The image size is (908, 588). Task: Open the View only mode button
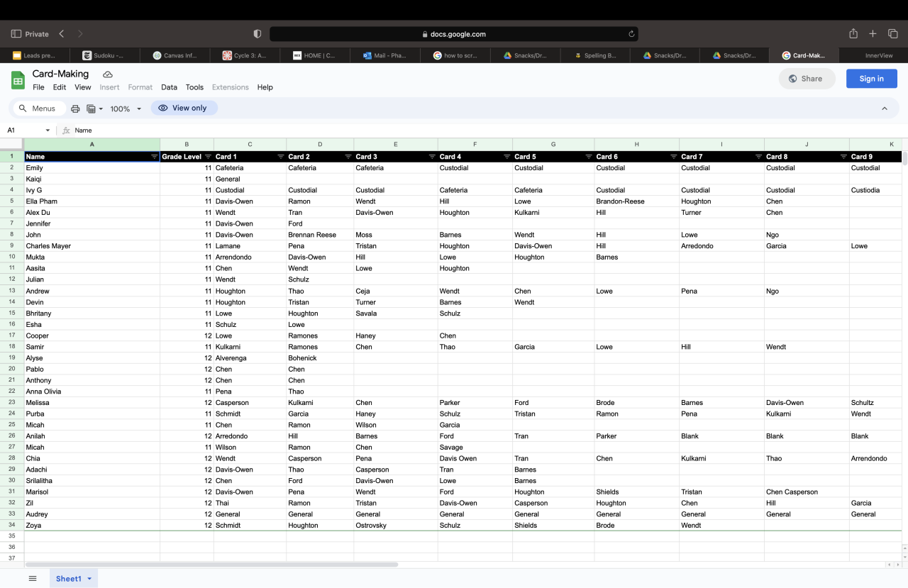(x=184, y=108)
